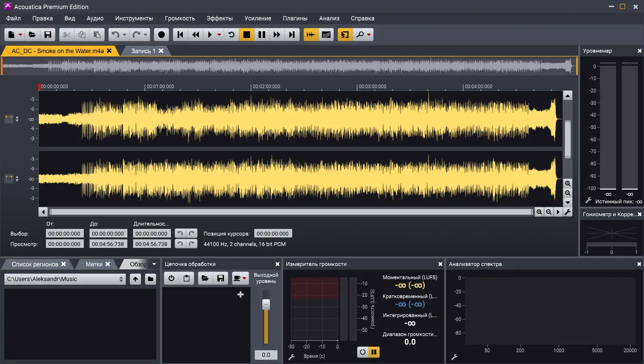The height and width of the screenshot is (364, 644).
Task: Stop playback using the Stop icon
Action: pyautogui.click(x=247, y=34)
